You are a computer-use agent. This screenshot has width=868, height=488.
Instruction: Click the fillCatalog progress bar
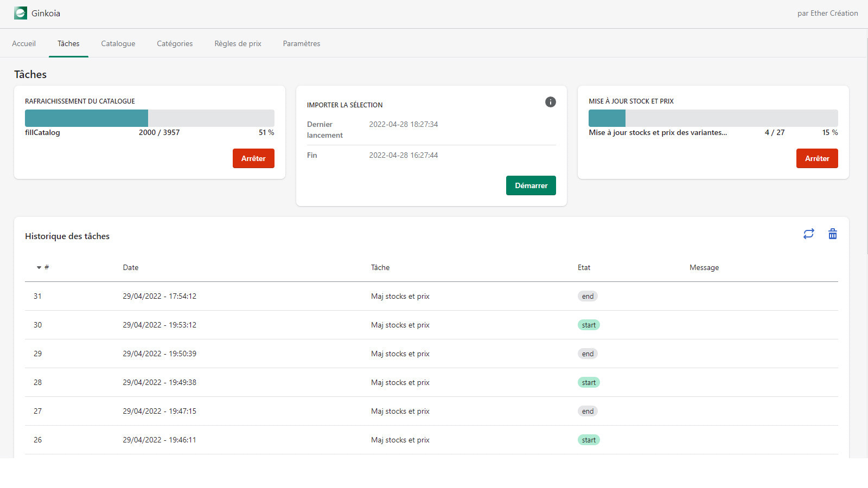tap(150, 118)
